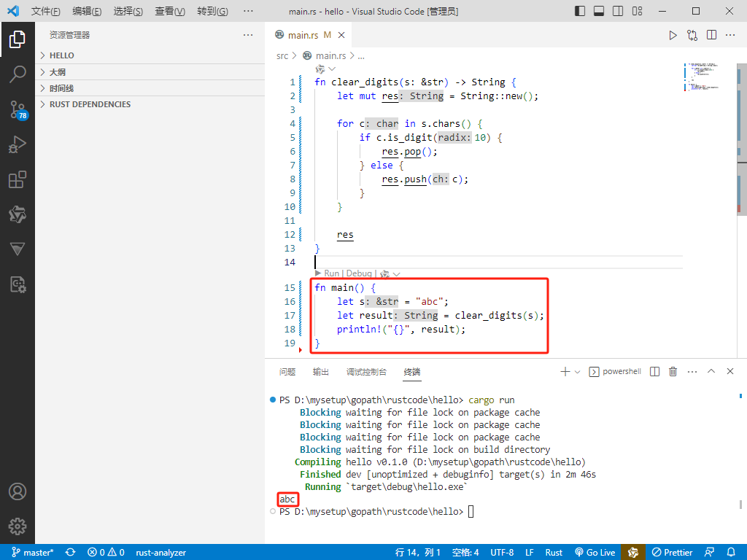747x560 pixels.
Task: Close the main.rs editor tab
Action: coord(341,35)
